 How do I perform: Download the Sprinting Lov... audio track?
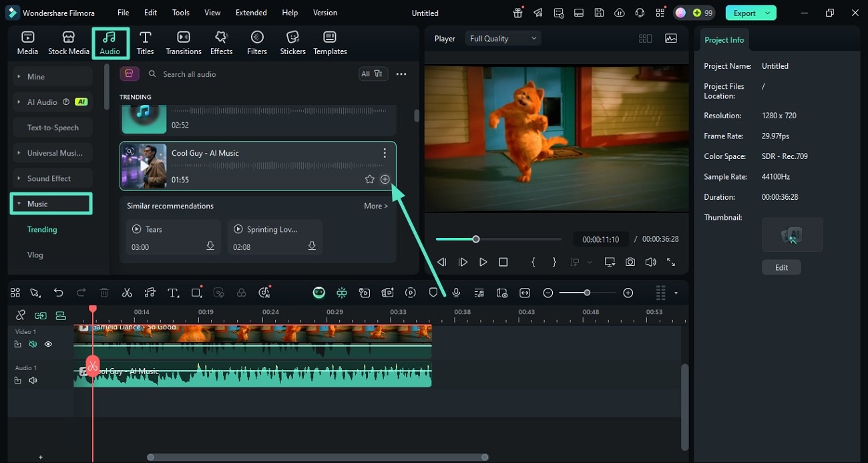pos(312,247)
